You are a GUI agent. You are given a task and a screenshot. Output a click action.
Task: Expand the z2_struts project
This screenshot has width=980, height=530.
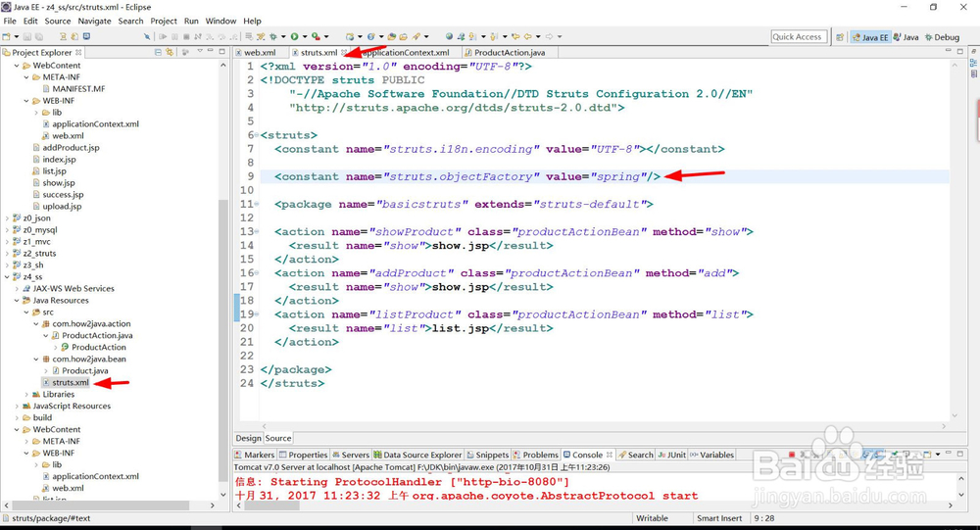8,253
